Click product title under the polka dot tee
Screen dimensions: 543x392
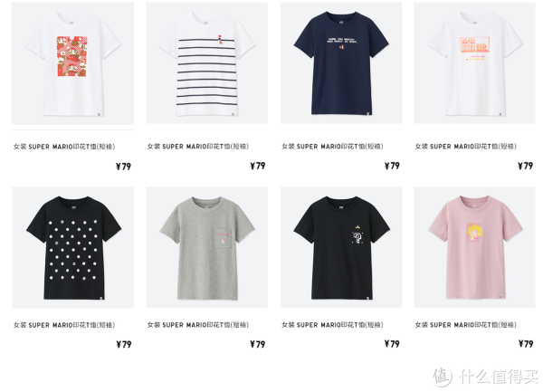64,325
